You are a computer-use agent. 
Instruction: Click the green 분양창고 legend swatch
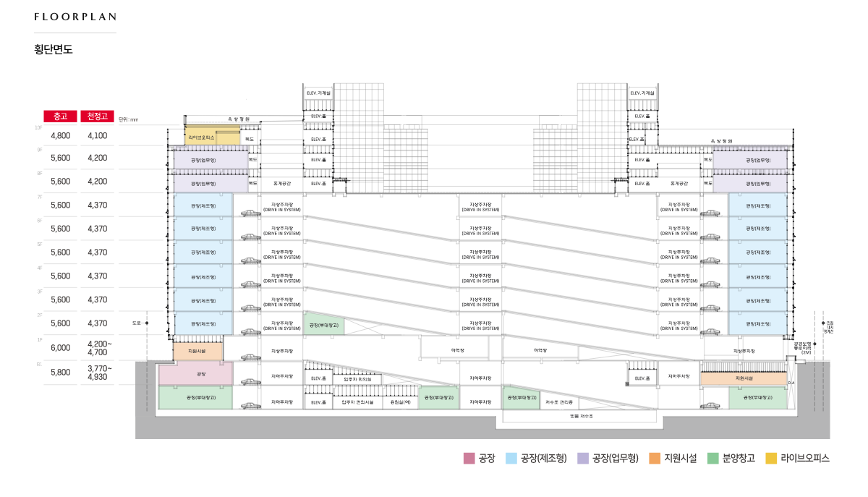click(x=712, y=458)
